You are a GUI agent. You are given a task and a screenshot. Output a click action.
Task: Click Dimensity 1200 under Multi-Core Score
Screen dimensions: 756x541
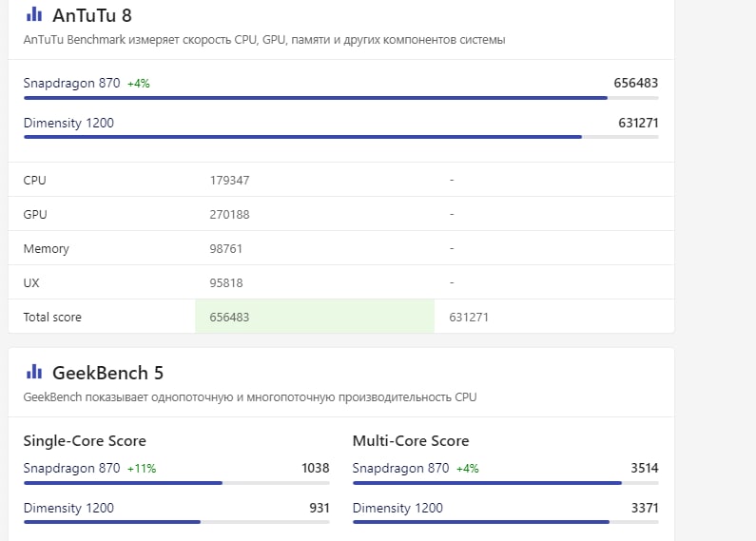tap(397, 509)
